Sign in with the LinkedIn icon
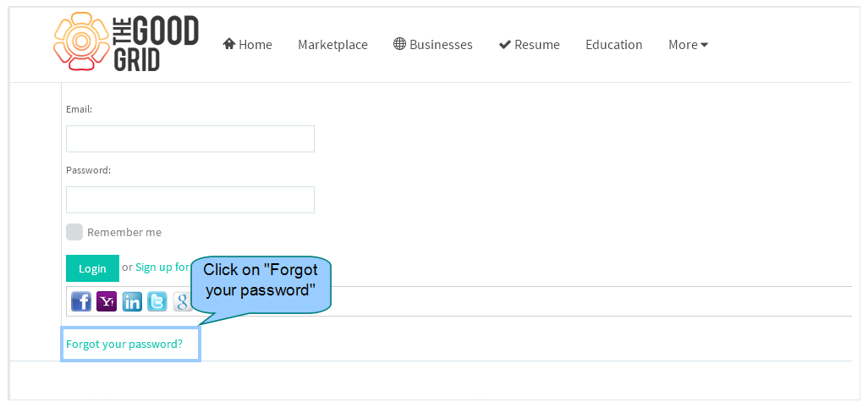The image size is (868, 408). tap(132, 301)
